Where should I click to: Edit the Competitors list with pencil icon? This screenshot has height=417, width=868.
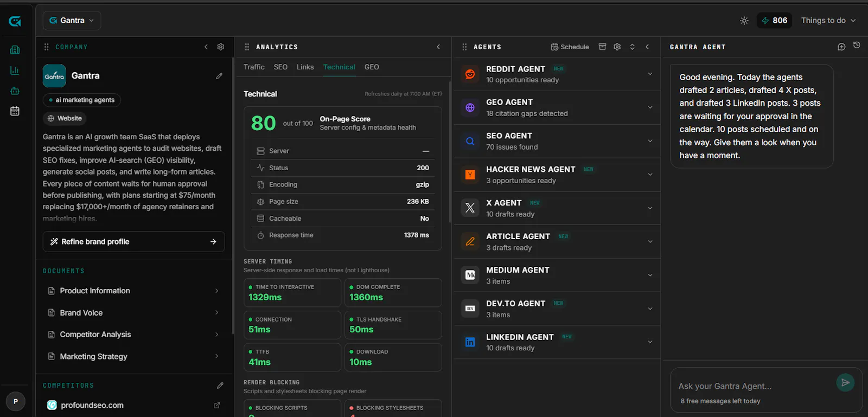click(x=220, y=386)
